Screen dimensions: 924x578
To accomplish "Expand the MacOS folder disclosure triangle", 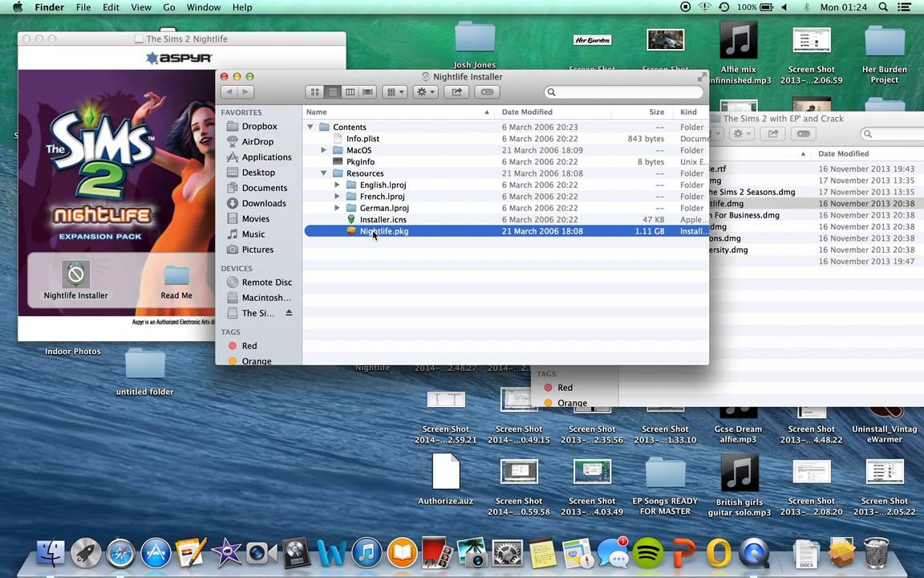I will (x=323, y=150).
